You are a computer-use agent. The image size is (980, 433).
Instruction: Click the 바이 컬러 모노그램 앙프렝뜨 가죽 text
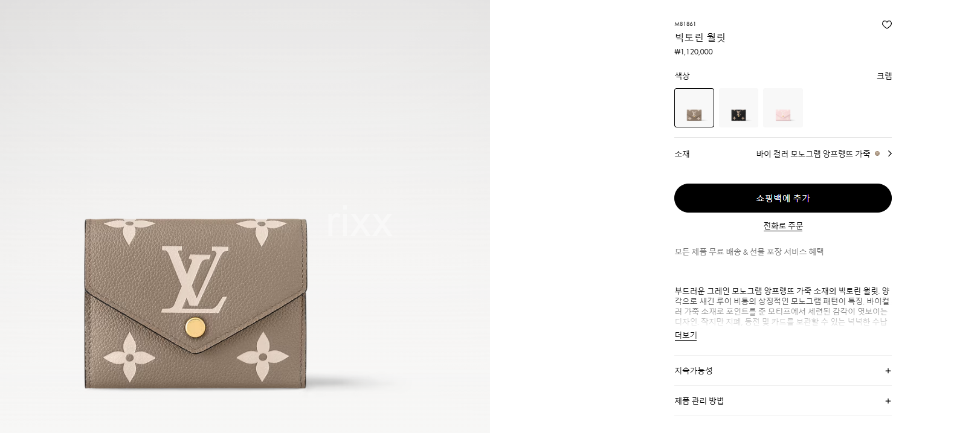click(813, 154)
